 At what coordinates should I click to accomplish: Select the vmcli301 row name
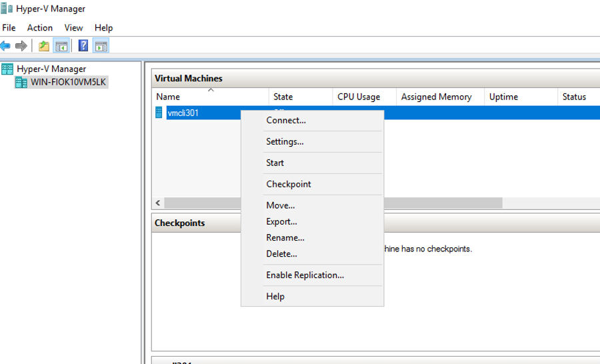pyautogui.click(x=183, y=113)
